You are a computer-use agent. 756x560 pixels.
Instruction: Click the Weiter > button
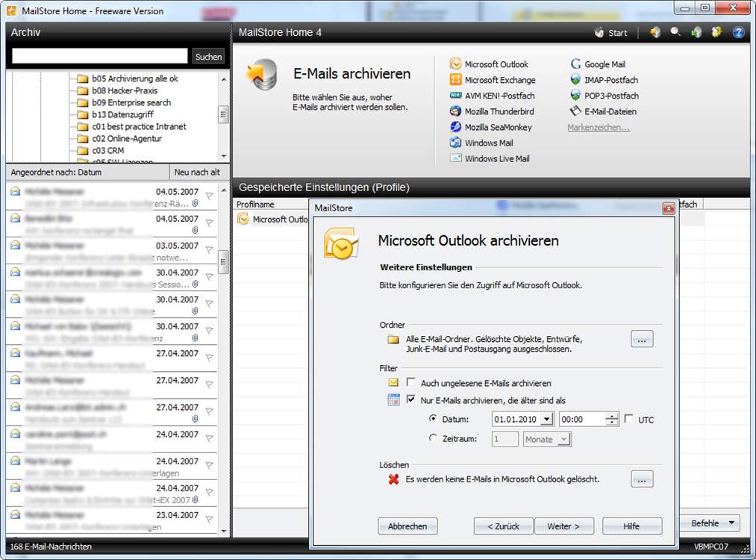pyautogui.click(x=563, y=526)
